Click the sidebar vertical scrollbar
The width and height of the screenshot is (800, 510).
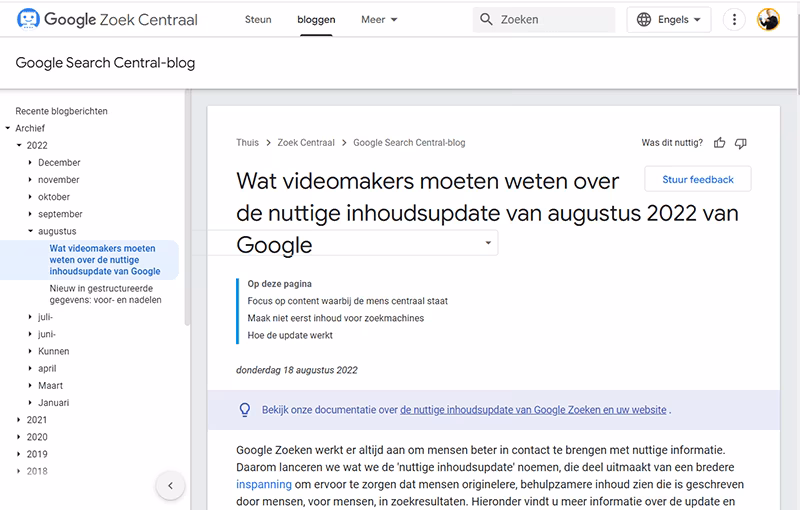(x=187, y=208)
